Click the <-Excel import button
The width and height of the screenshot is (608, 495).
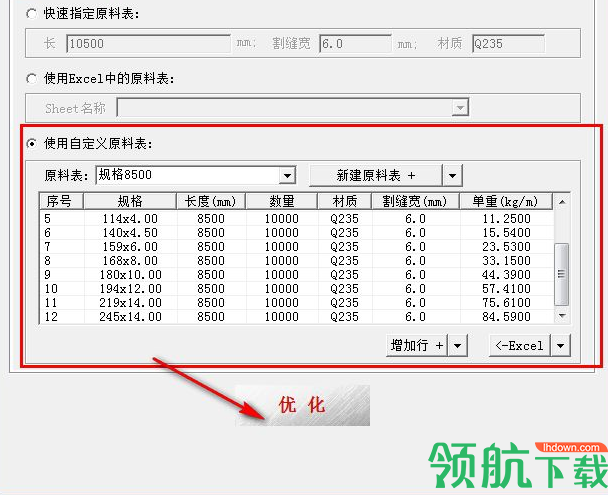(520, 345)
